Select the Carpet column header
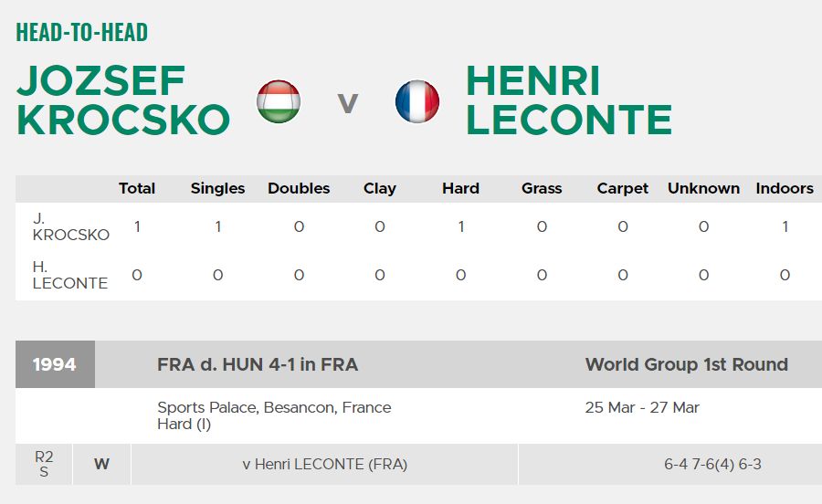This screenshot has height=504, width=822. (x=623, y=189)
